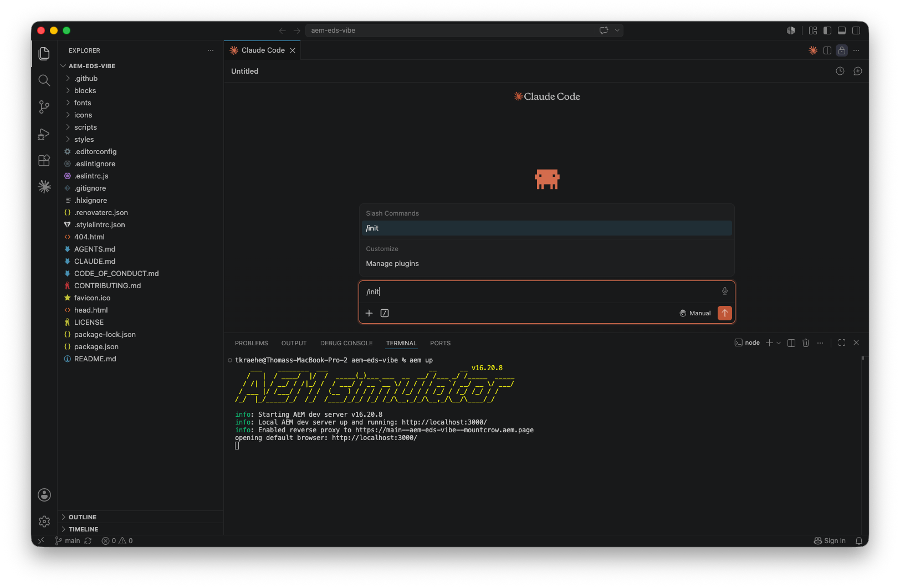Open the Extensions view
The height and width of the screenshot is (588, 900).
click(x=44, y=161)
